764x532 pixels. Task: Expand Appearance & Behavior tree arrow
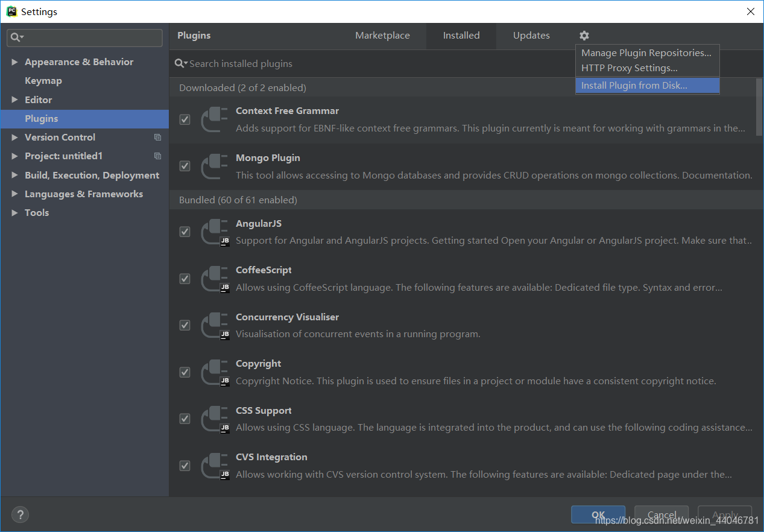pos(14,62)
